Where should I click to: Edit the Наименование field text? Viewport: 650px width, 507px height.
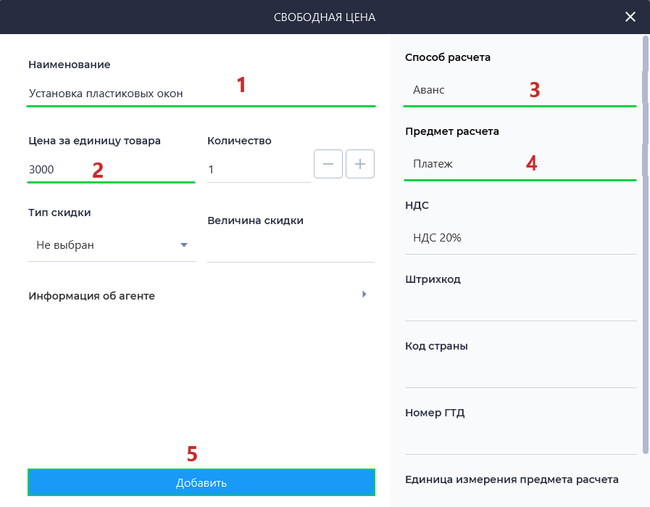click(201, 94)
